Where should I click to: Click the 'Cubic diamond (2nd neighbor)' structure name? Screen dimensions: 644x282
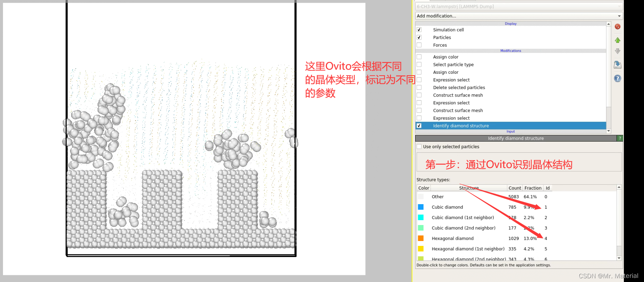click(464, 228)
